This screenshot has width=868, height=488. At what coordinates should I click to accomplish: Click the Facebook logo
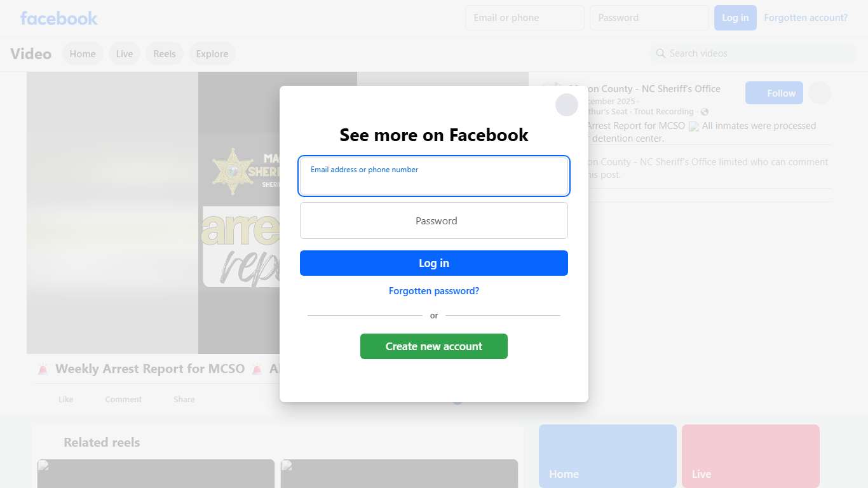[x=58, y=18]
